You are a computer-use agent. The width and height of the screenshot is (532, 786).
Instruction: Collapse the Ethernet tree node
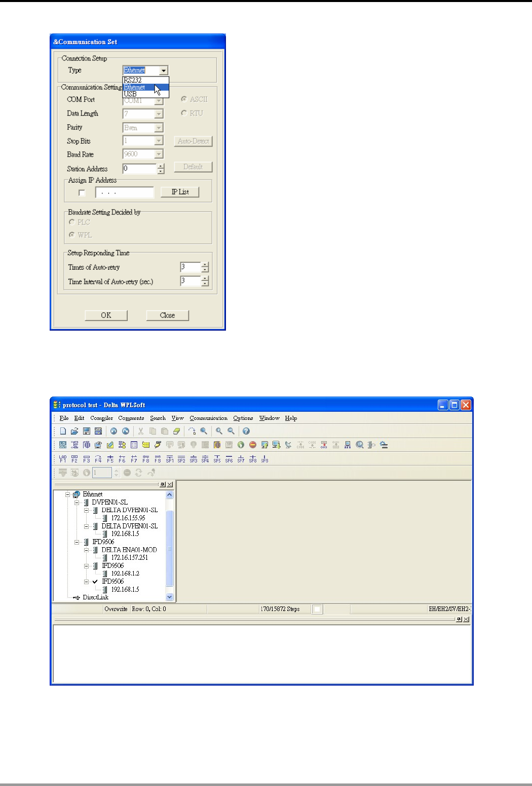pyautogui.click(x=67, y=494)
